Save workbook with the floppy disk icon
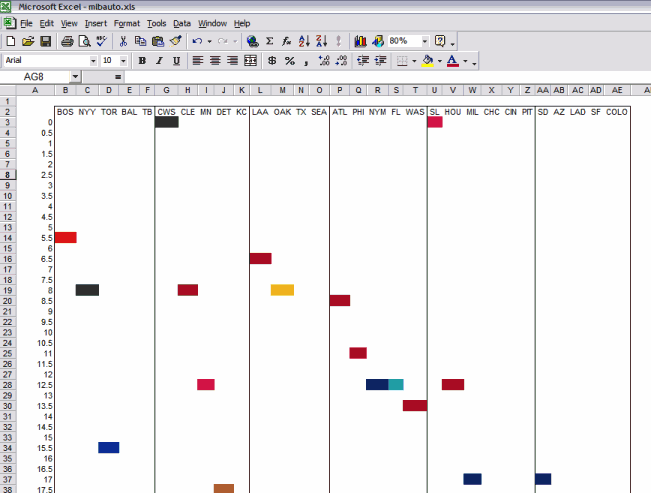 click(45, 41)
